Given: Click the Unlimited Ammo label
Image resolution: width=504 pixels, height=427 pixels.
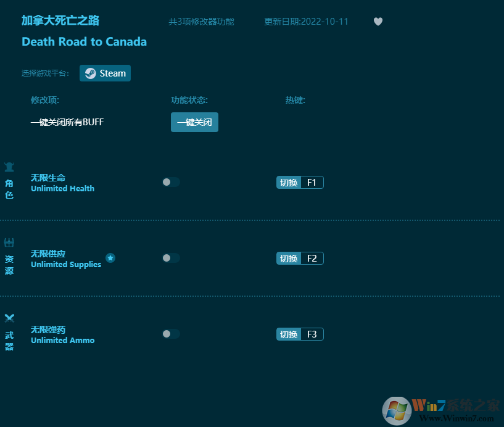Looking at the screenshot, I should (63, 341).
